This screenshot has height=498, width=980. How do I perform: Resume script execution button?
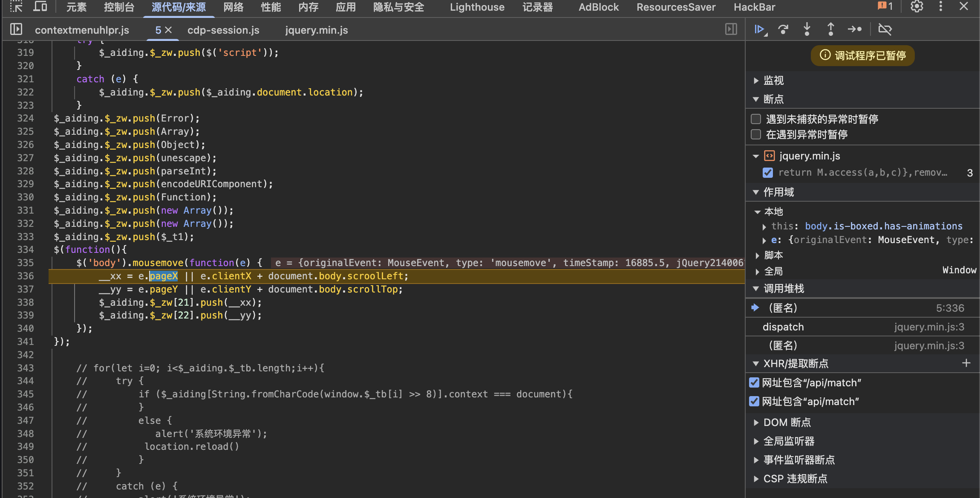point(759,29)
